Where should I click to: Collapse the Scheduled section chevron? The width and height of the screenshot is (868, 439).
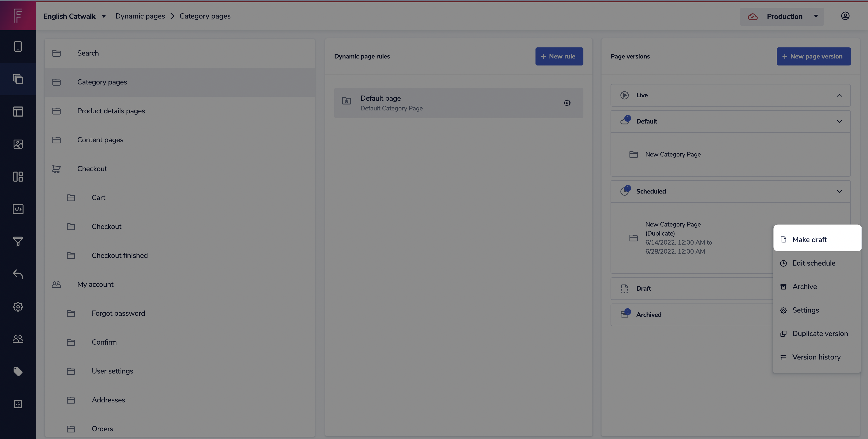point(839,191)
